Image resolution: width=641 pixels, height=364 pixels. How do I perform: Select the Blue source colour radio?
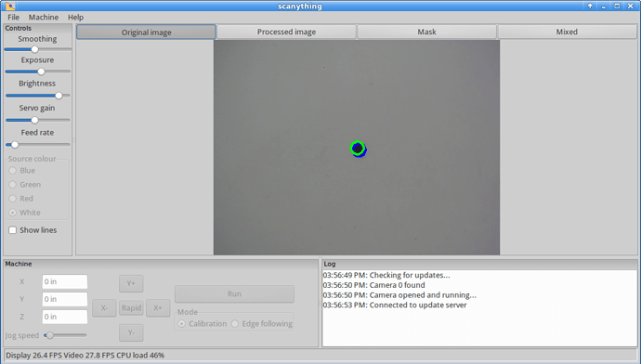tap(13, 170)
